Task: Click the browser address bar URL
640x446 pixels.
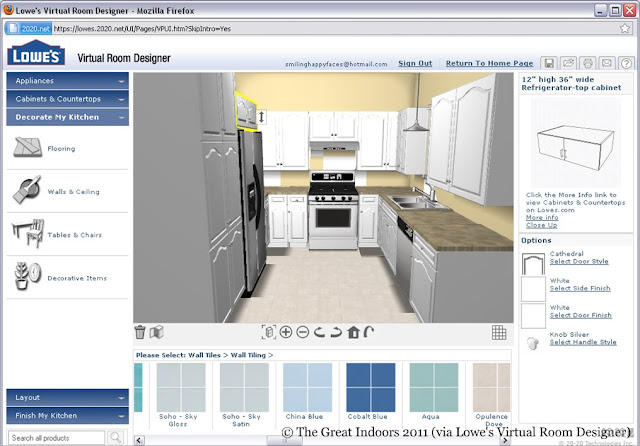Action: (142, 29)
